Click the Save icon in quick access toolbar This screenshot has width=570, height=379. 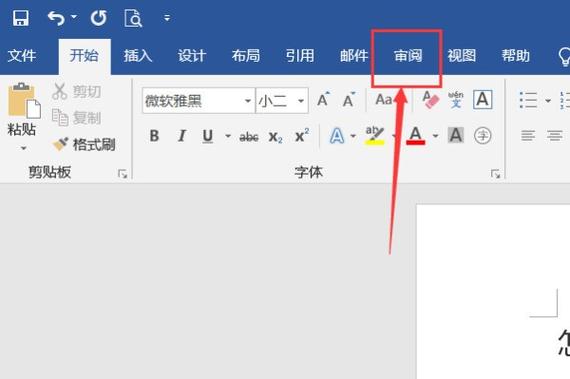tap(21, 18)
